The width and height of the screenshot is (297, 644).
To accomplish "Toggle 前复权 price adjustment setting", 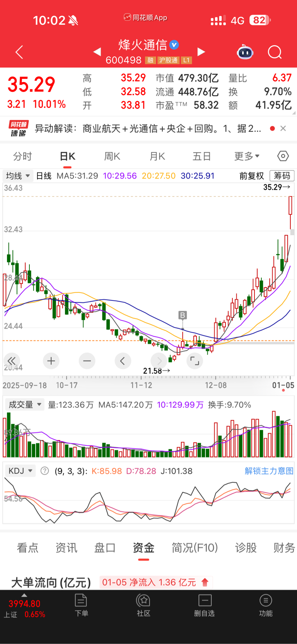I will click(x=251, y=176).
